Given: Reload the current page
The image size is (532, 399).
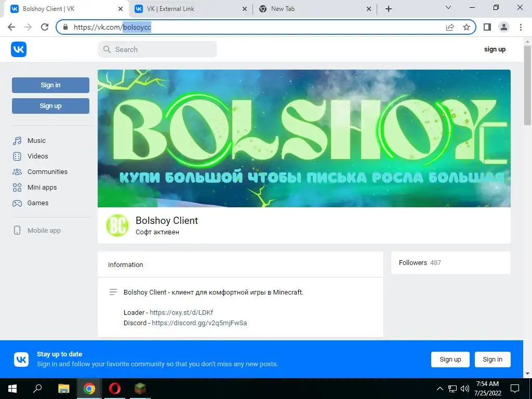Looking at the screenshot, I should coord(45,27).
